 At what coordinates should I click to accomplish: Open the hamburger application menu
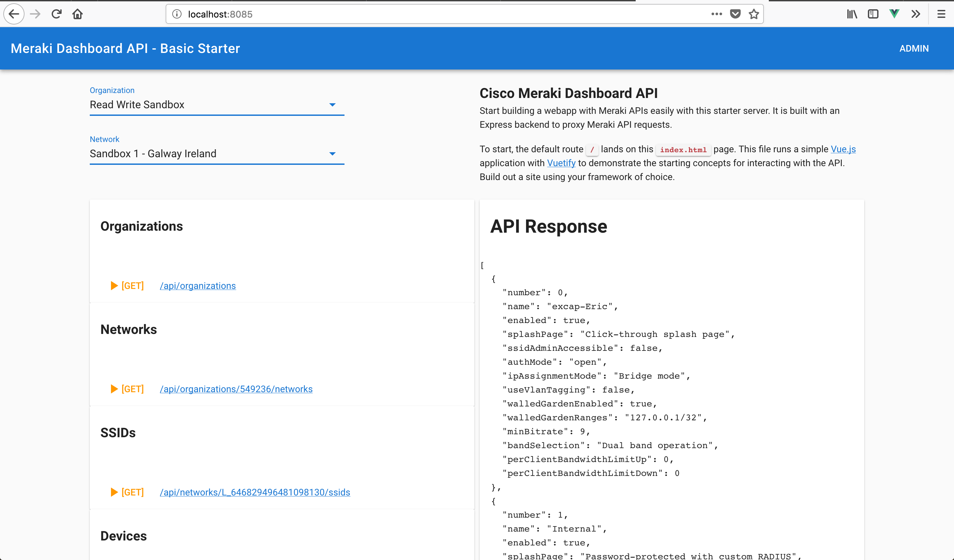click(x=941, y=14)
